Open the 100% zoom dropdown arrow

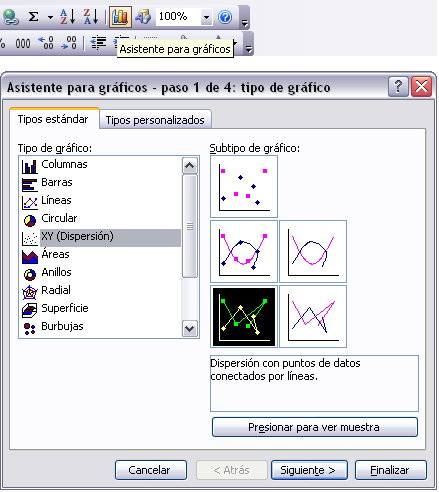tap(206, 17)
